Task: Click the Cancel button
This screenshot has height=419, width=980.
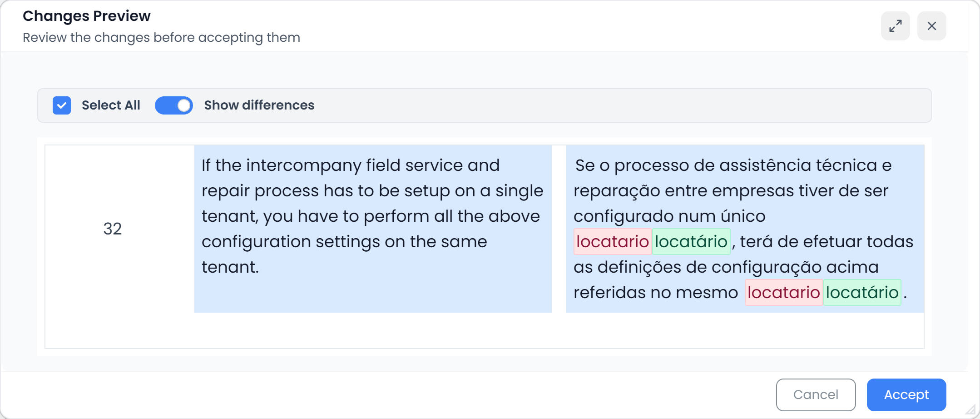Action: pyautogui.click(x=816, y=394)
